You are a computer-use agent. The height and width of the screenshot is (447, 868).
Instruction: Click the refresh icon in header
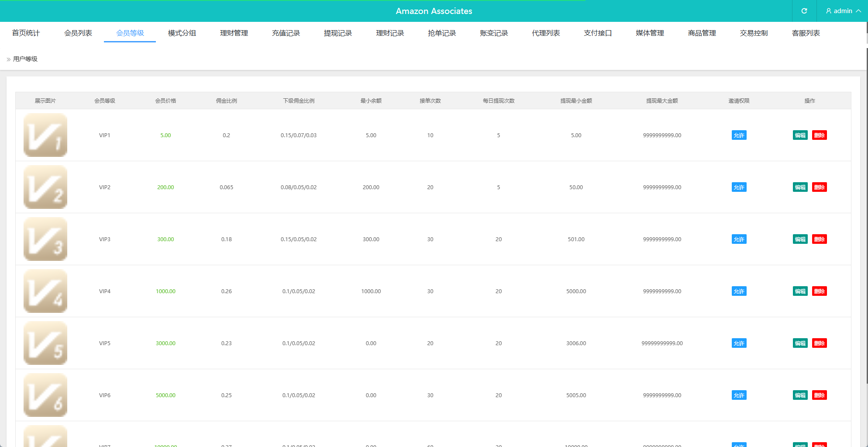click(x=804, y=11)
